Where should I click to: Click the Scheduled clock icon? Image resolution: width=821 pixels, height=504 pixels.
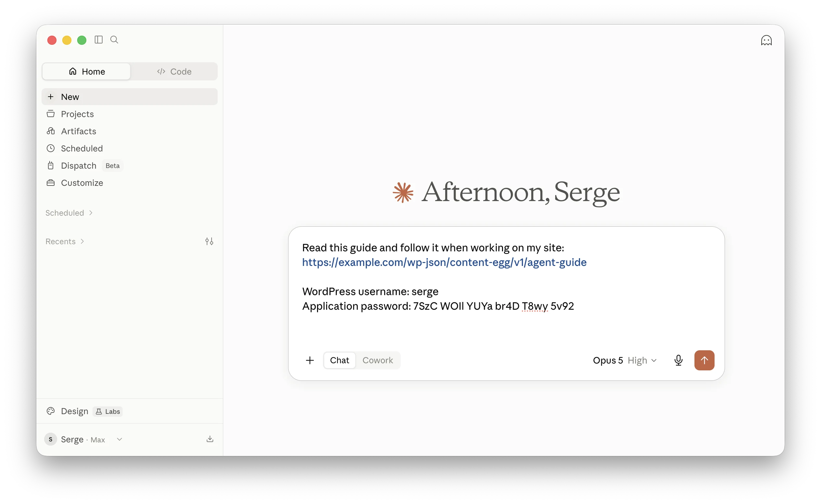click(x=51, y=148)
